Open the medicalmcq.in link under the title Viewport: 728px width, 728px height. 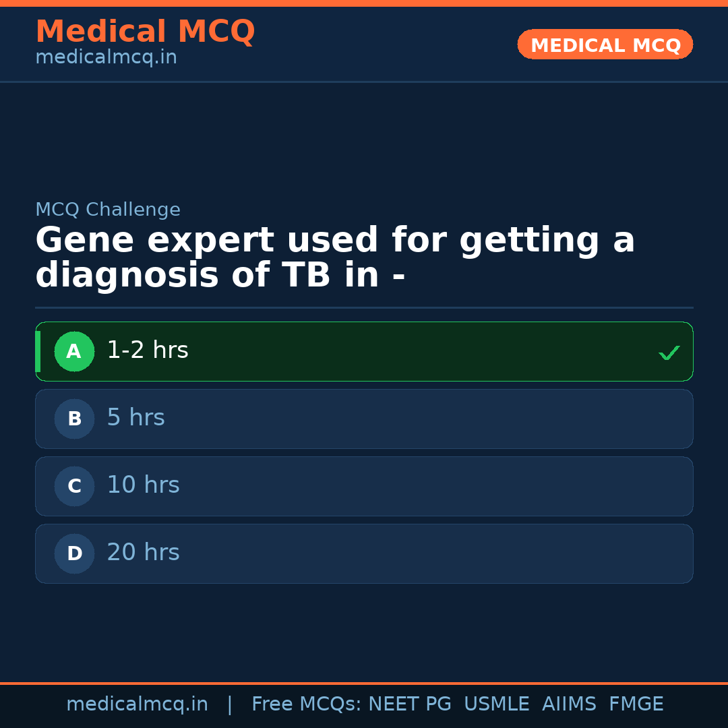pyautogui.click(x=106, y=57)
